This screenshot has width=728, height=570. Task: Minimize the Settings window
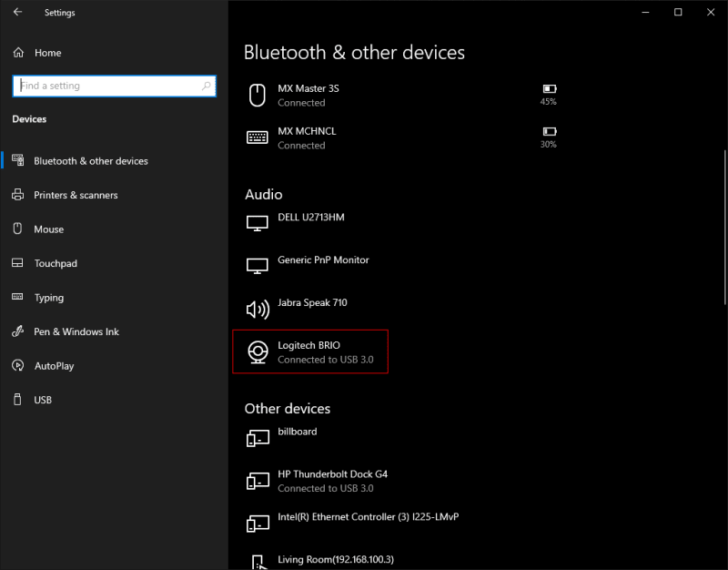645,12
